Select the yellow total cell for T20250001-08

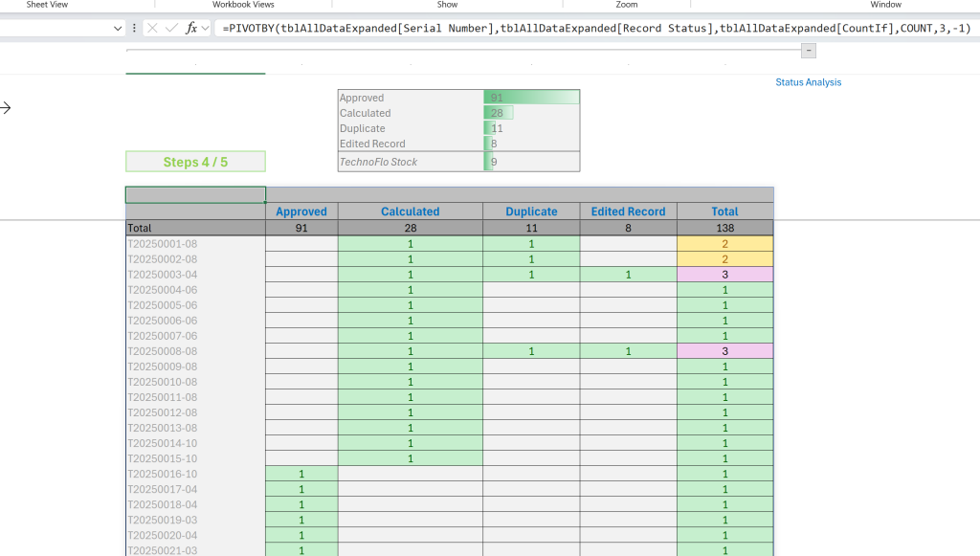point(725,244)
